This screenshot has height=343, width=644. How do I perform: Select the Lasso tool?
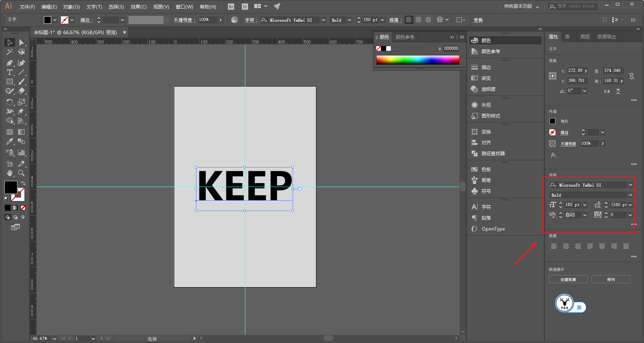tap(22, 52)
